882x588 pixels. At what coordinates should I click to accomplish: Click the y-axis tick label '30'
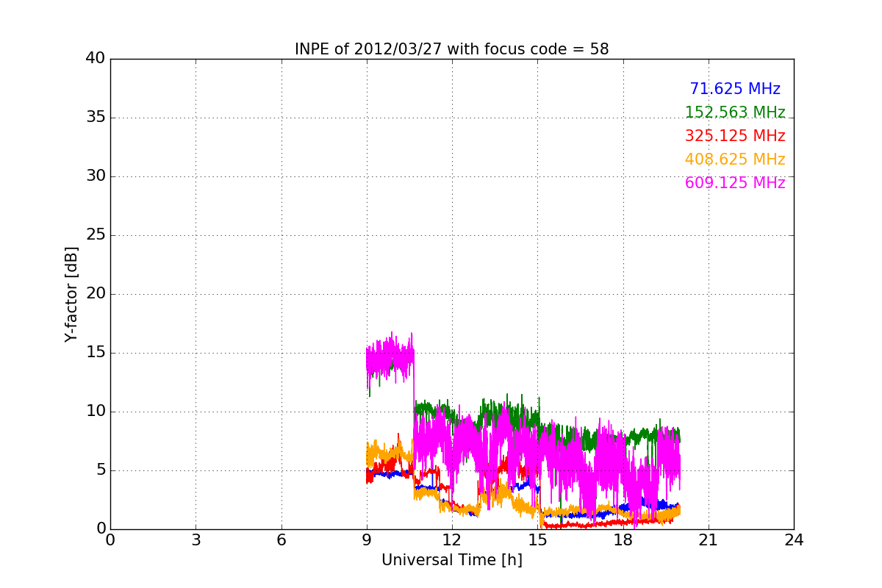(96, 176)
